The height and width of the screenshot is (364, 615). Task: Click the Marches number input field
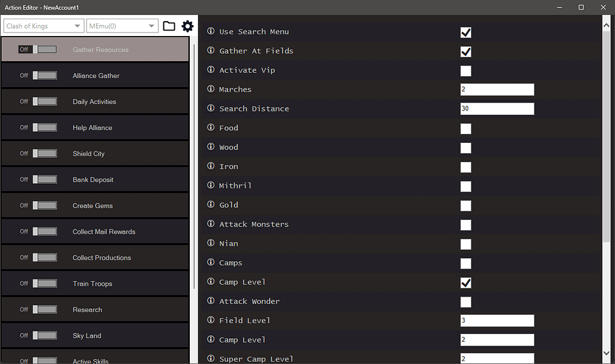(497, 89)
